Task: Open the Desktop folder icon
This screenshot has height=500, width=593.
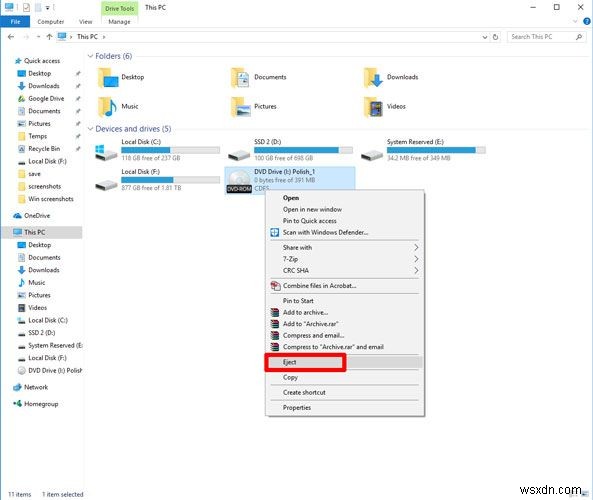Action: tap(108, 78)
